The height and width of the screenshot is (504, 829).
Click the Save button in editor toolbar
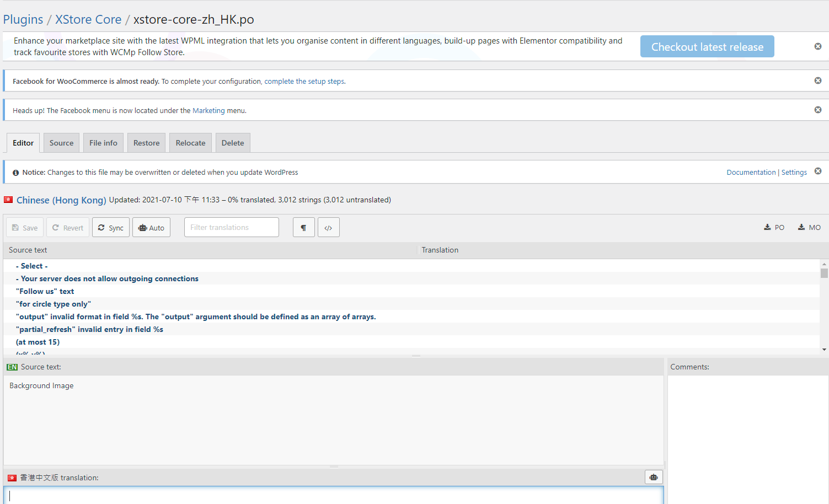(x=25, y=228)
